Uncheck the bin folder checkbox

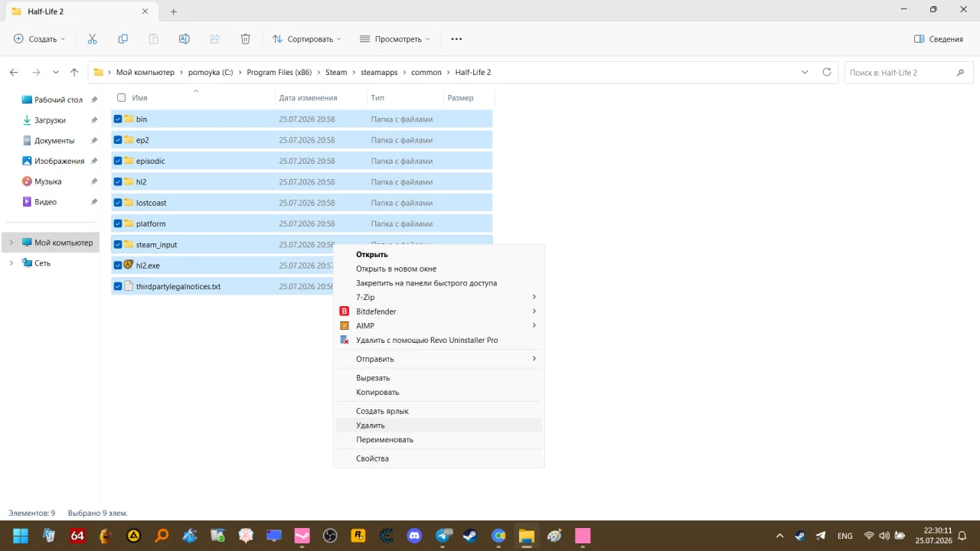[x=118, y=119]
